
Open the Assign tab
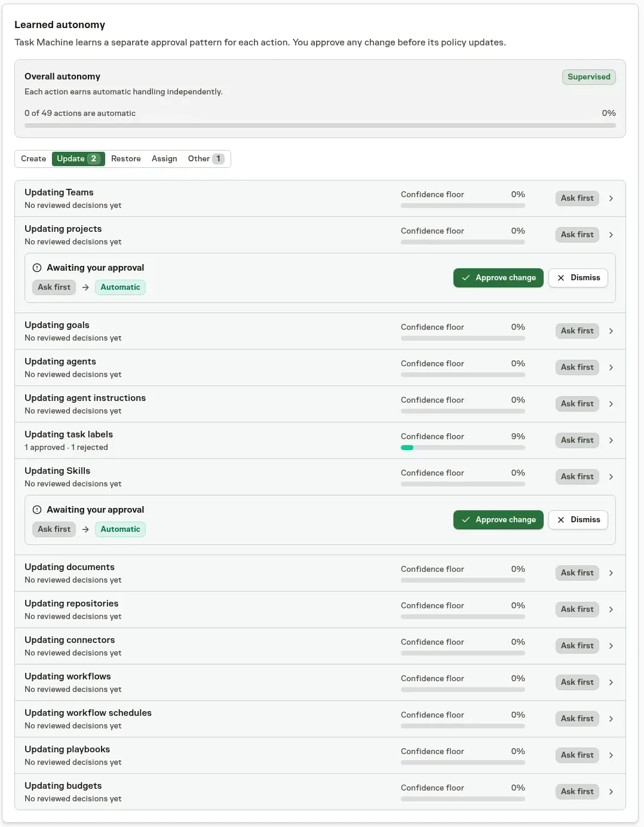coord(164,159)
